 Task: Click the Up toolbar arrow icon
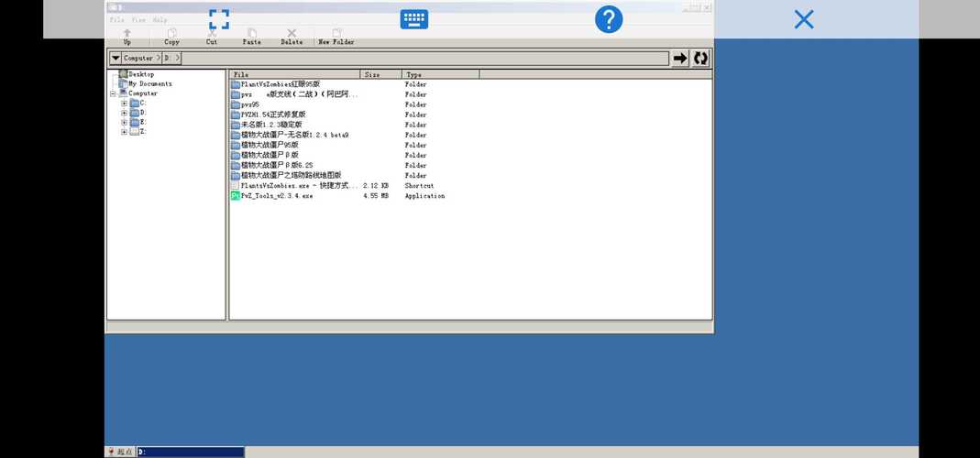pos(127,32)
